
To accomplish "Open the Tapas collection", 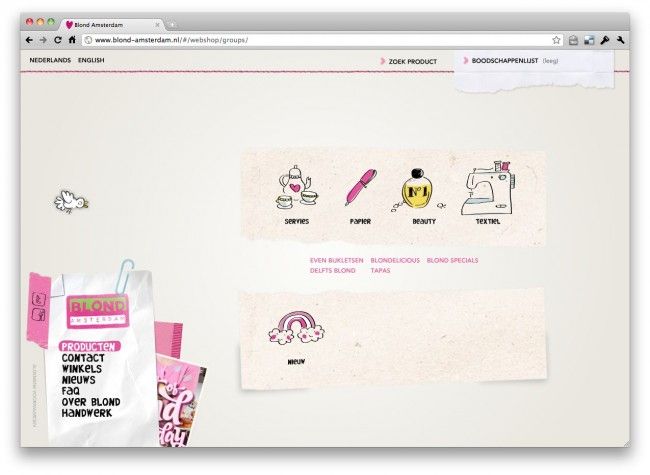I will tap(380, 270).
